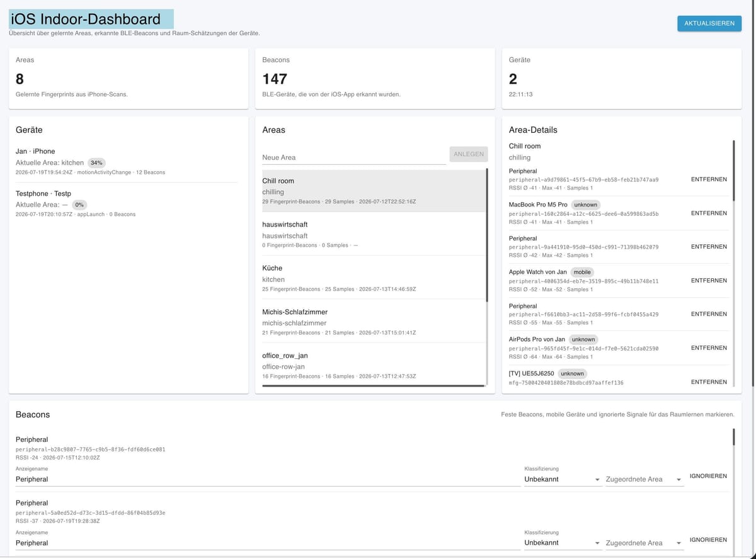Edit Anzeigename field of peripheral-5a0ed52d
Screen dimensions: 756x559
point(268,543)
